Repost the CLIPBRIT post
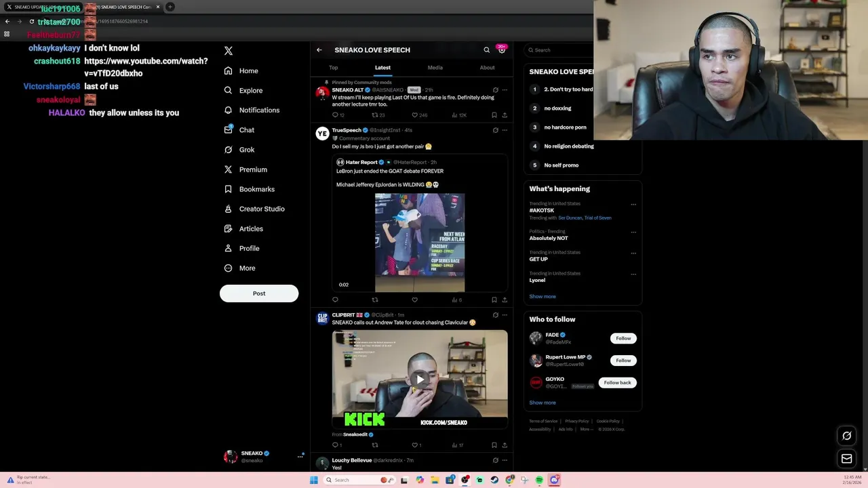 tap(375, 445)
